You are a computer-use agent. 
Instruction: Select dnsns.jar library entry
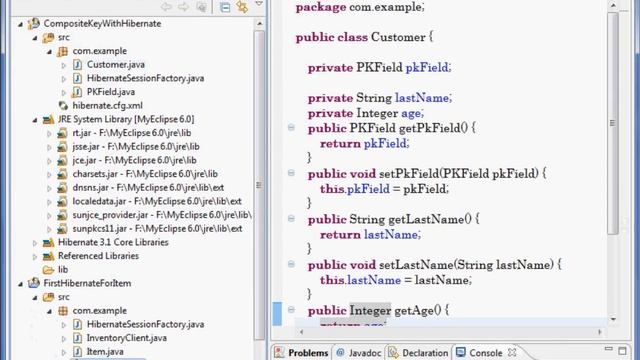148,187
